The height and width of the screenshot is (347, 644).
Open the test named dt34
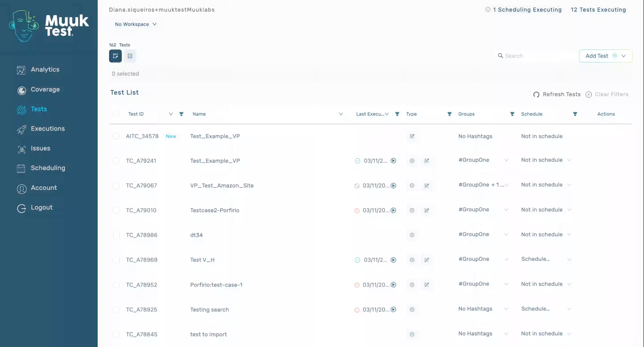click(x=196, y=235)
